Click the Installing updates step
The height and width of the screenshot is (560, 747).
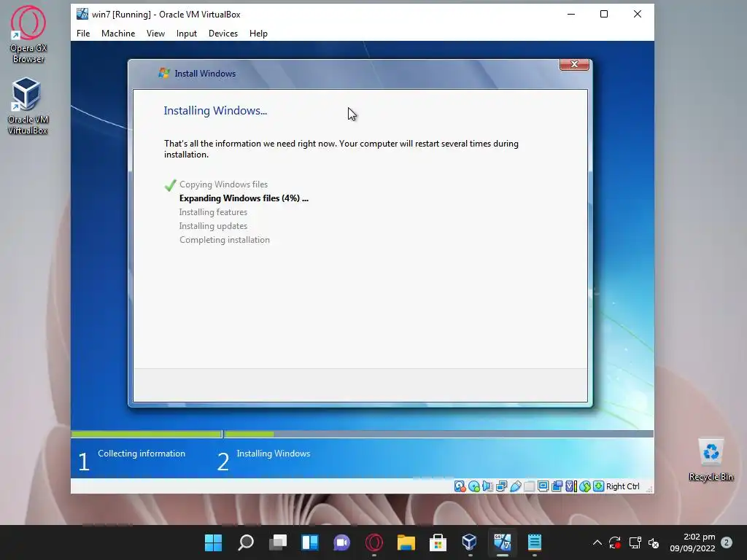click(x=213, y=226)
